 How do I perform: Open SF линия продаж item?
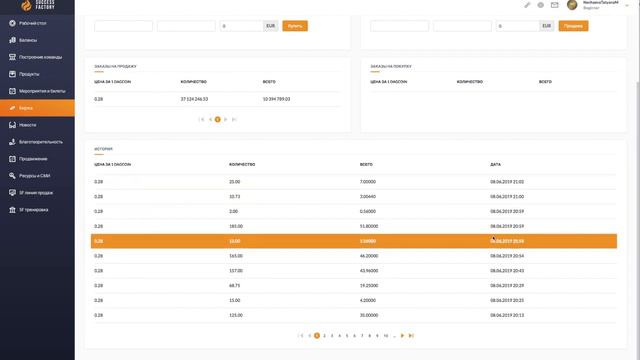coord(36,193)
